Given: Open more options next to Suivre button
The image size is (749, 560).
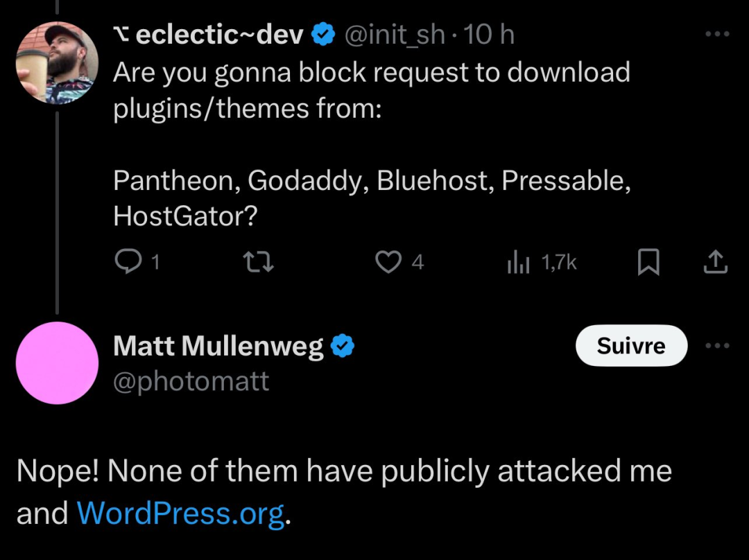Looking at the screenshot, I should point(718,345).
